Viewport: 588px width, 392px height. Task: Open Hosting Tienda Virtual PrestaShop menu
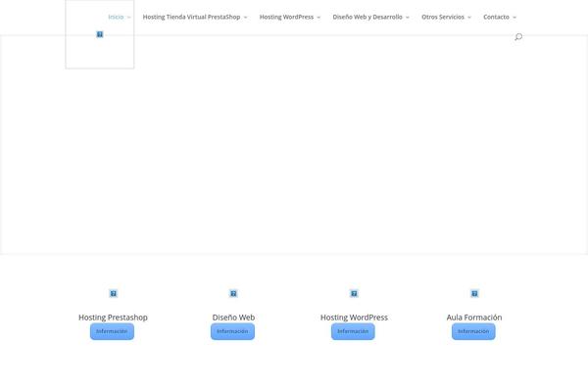[191, 17]
